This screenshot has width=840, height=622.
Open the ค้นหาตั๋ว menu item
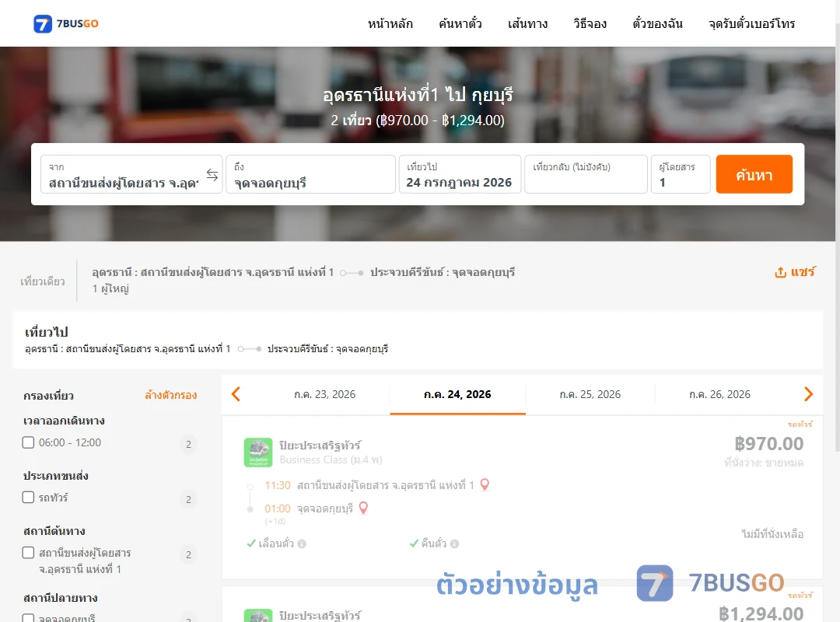[x=460, y=23]
